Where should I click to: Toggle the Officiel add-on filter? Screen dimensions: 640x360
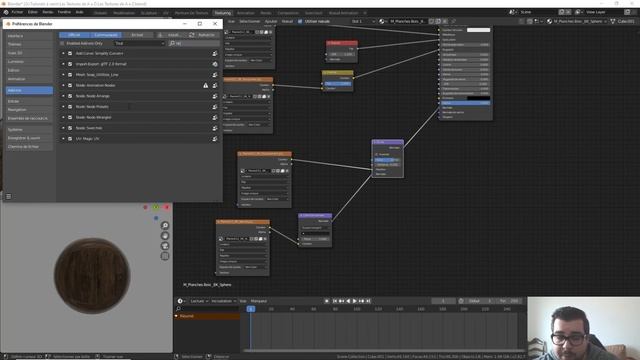pyautogui.click(x=74, y=35)
